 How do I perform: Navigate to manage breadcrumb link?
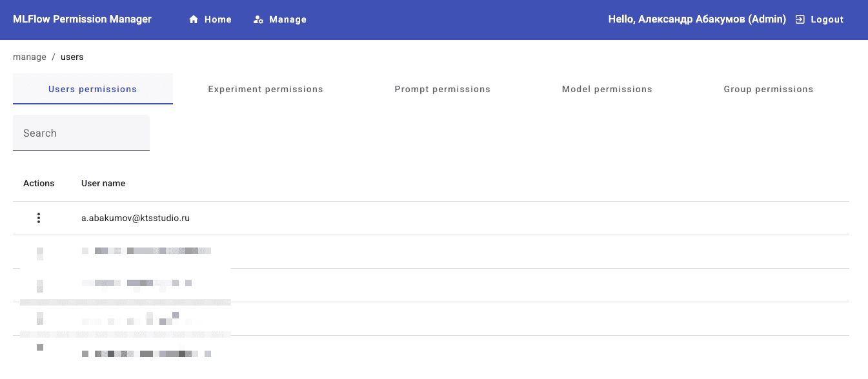pyautogui.click(x=30, y=57)
